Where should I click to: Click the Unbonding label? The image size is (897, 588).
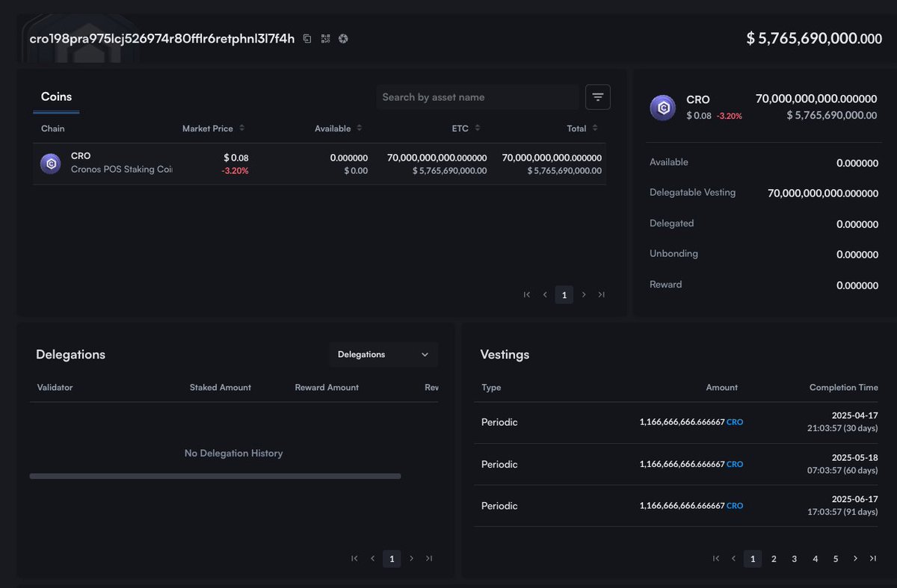[x=673, y=254]
